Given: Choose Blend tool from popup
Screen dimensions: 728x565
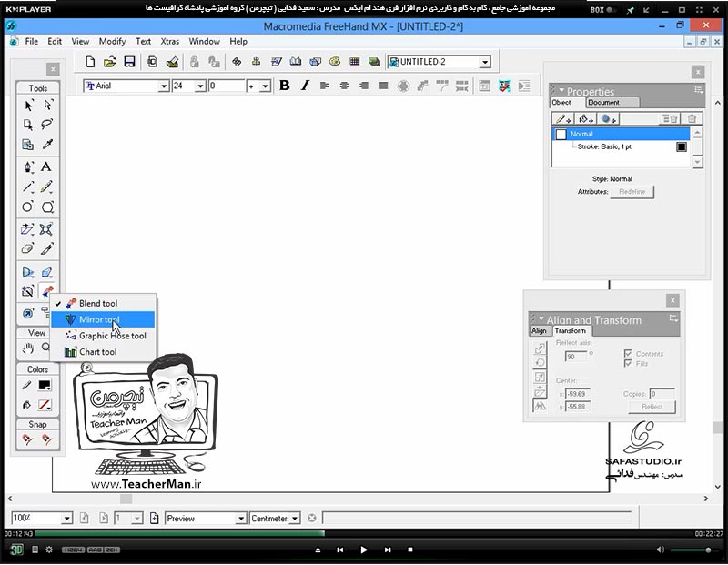Looking at the screenshot, I should point(103,303).
